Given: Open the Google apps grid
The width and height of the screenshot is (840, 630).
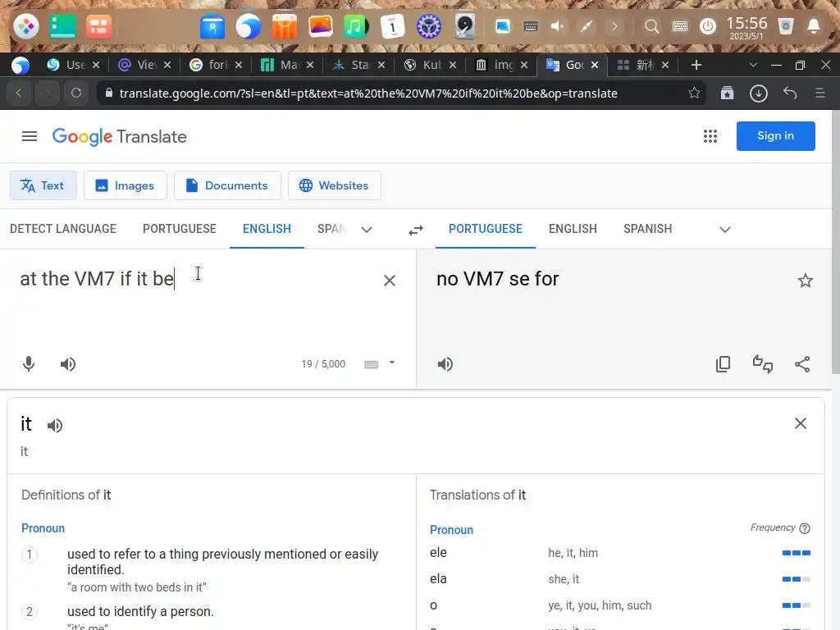Looking at the screenshot, I should tap(710, 136).
